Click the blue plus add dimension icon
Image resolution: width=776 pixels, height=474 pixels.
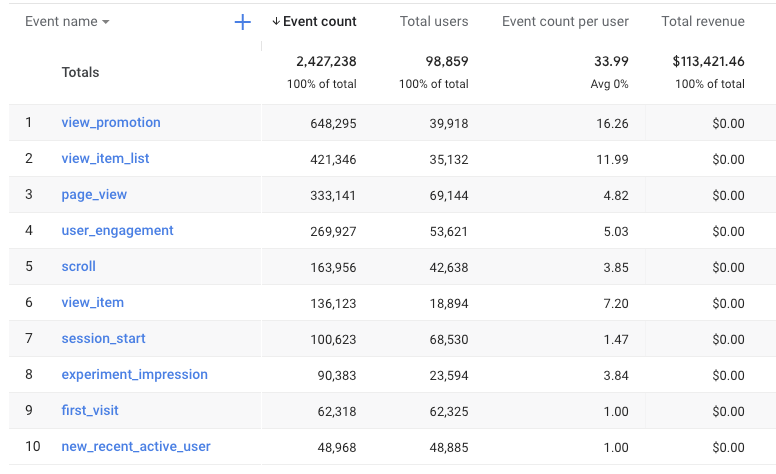coord(242,22)
